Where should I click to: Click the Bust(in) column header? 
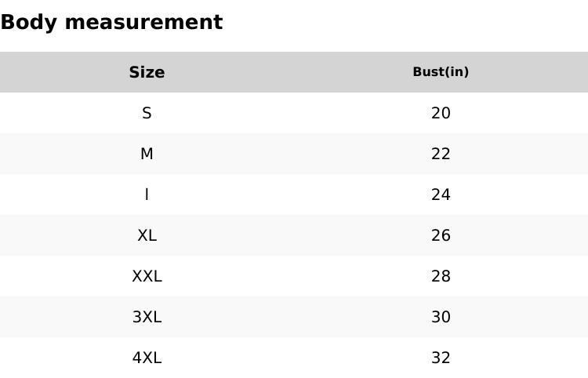coord(441,72)
